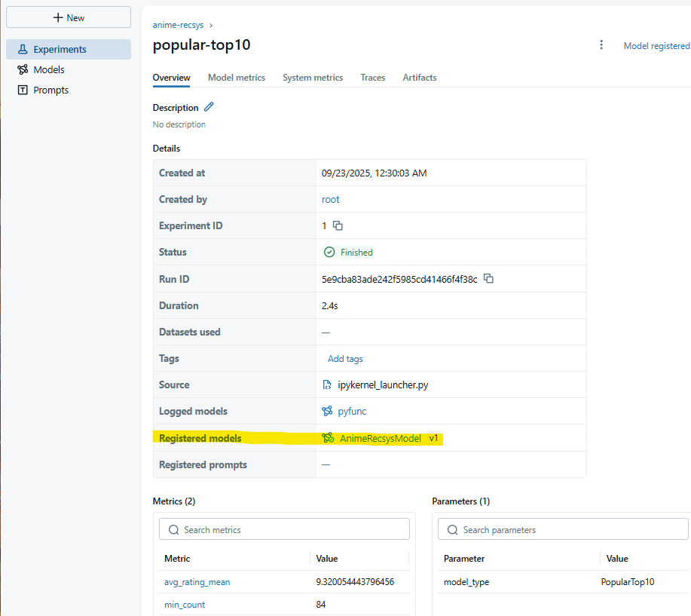This screenshot has width=691, height=616.
Task: Click the Models icon in sidebar
Action: pyautogui.click(x=23, y=69)
